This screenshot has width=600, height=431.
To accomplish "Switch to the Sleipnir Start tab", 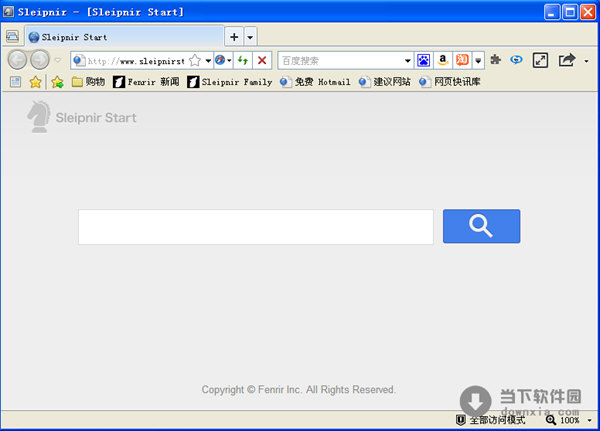I will coord(124,37).
